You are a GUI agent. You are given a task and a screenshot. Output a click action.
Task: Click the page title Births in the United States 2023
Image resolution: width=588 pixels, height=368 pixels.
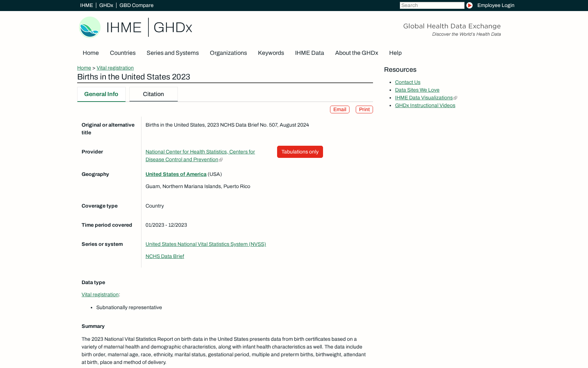click(134, 77)
